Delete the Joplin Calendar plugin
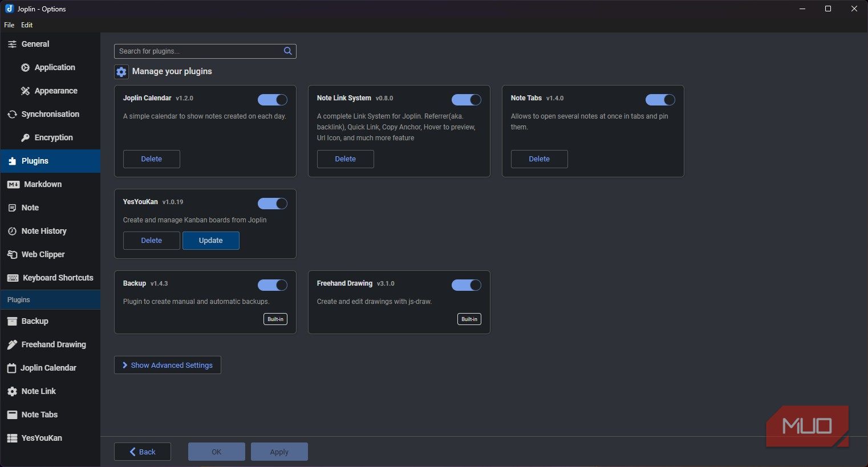 click(152, 159)
